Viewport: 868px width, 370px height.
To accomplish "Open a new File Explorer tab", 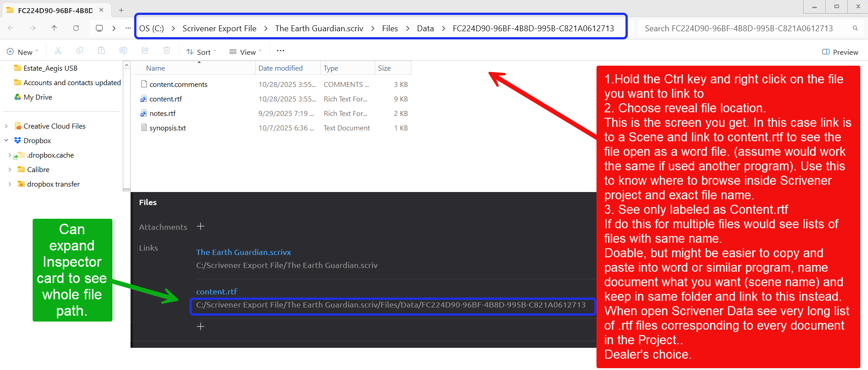I will pos(121,10).
